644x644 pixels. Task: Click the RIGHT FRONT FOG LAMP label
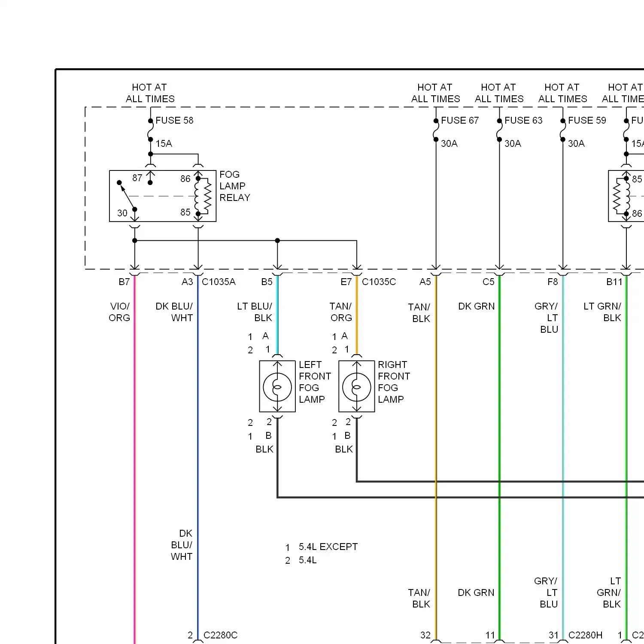pos(394,382)
